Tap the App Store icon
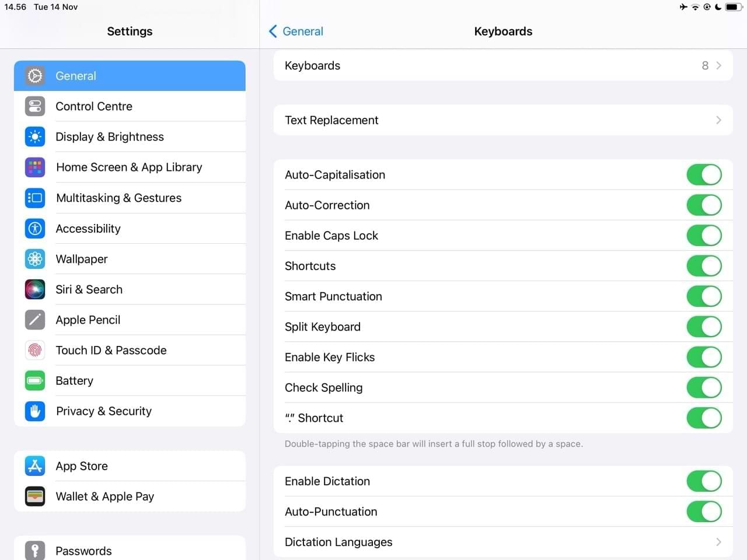This screenshot has height=560, width=747. pyautogui.click(x=35, y=466)
